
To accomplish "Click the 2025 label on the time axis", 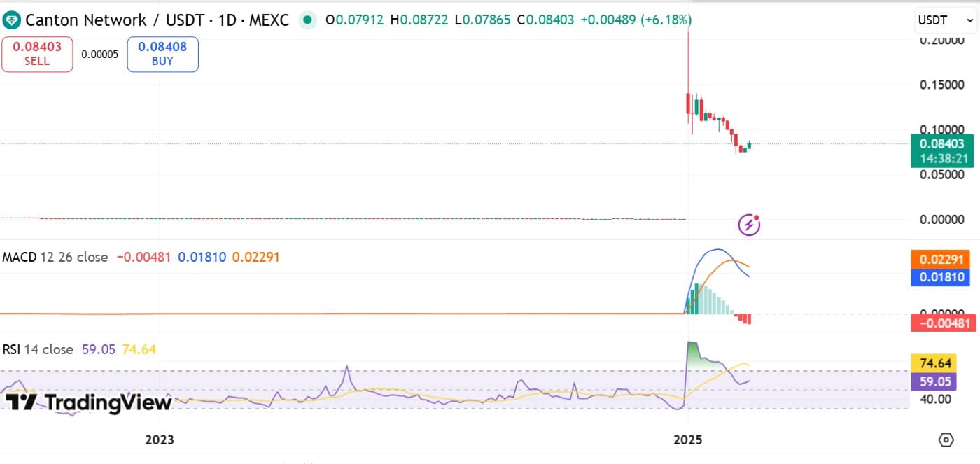I will tap(689, 440).
